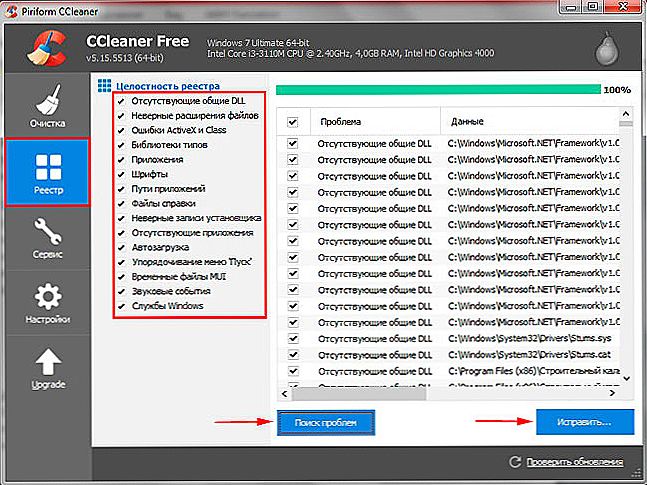Uncheck the Stums.cat result row checkbox
The image size is (647, 485).
pos(293,355)
